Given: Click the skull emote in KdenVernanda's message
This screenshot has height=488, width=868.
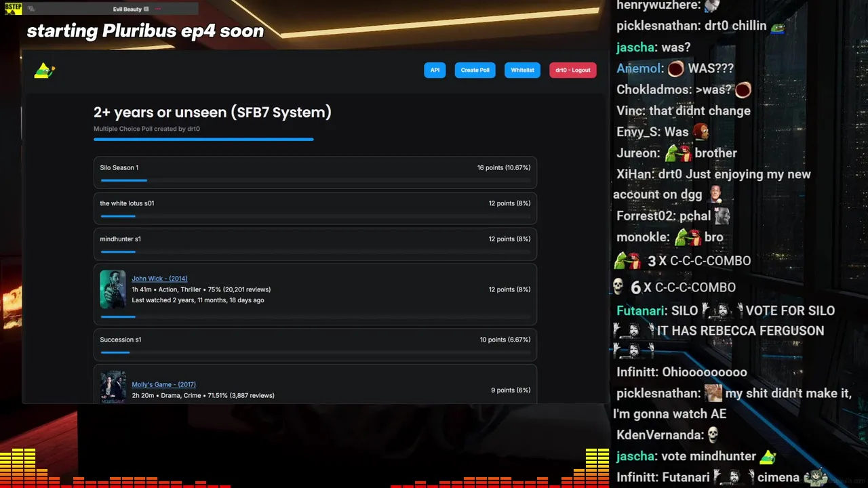Looking at the screenshot, I should pos(713,434).
